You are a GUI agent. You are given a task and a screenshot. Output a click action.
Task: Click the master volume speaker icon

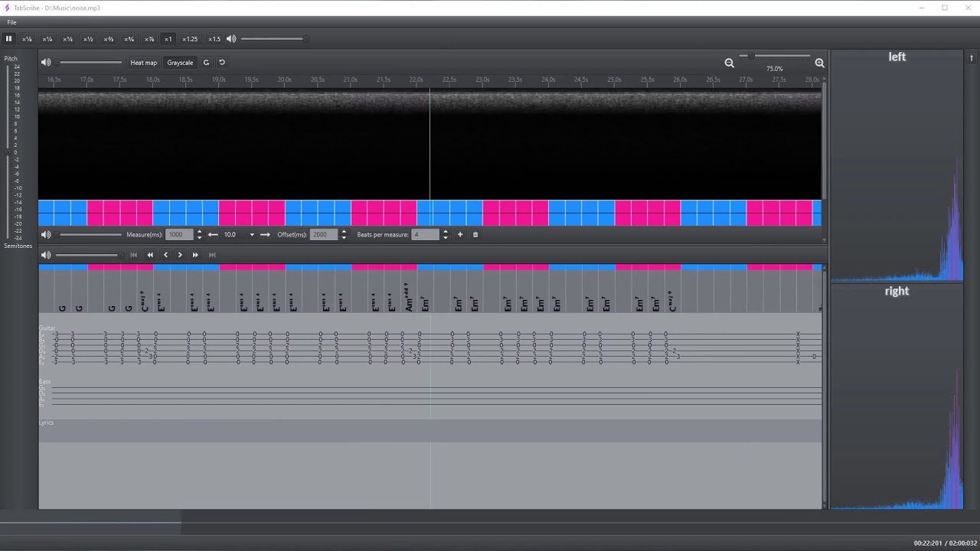231,39
